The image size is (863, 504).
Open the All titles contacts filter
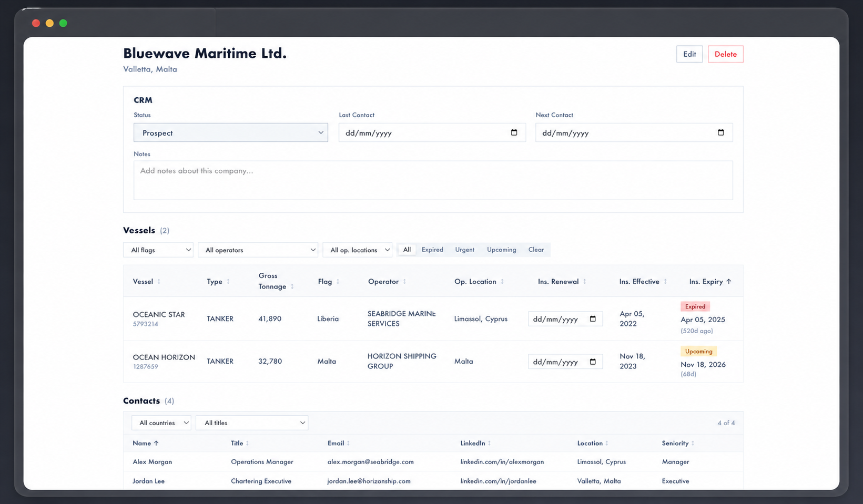point(252,423)
